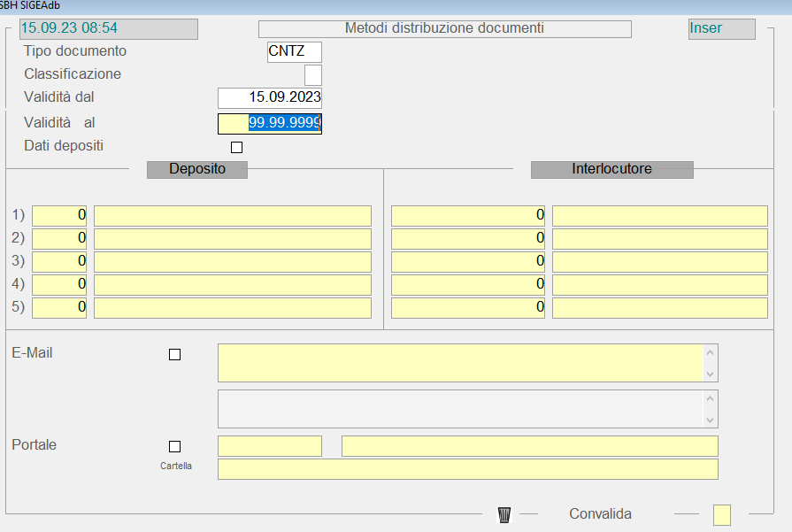Click the Validità al date field

pos(270,123)
